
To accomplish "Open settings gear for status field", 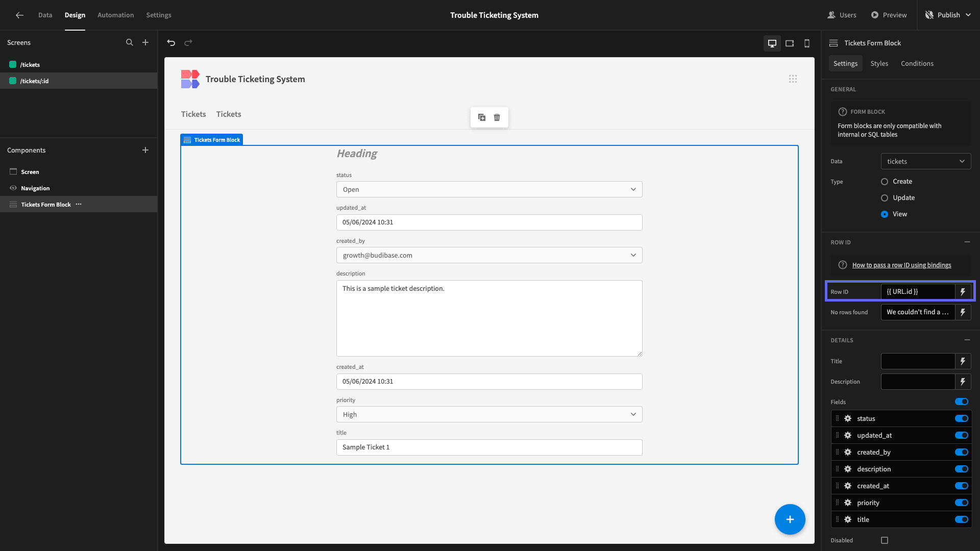I will pos(848,418).
